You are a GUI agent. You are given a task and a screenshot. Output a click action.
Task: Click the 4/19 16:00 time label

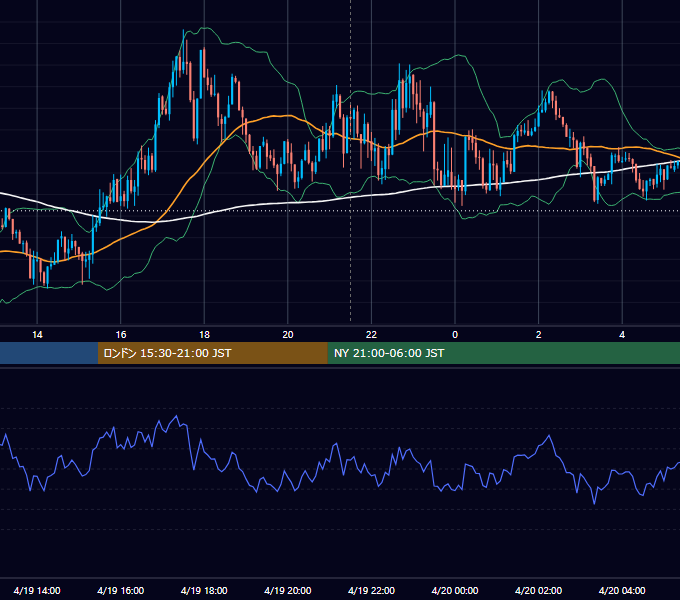121,590
